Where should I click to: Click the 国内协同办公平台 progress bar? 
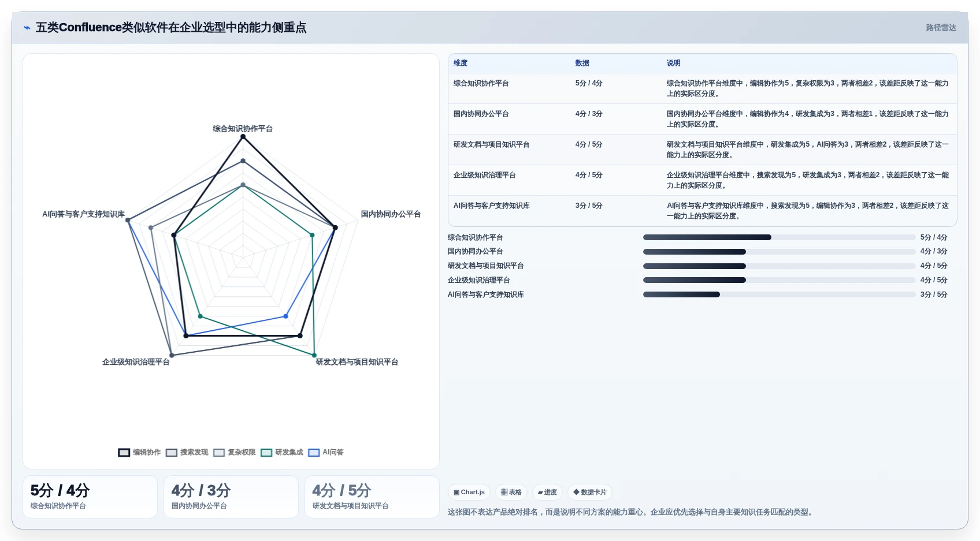[779, 252]
